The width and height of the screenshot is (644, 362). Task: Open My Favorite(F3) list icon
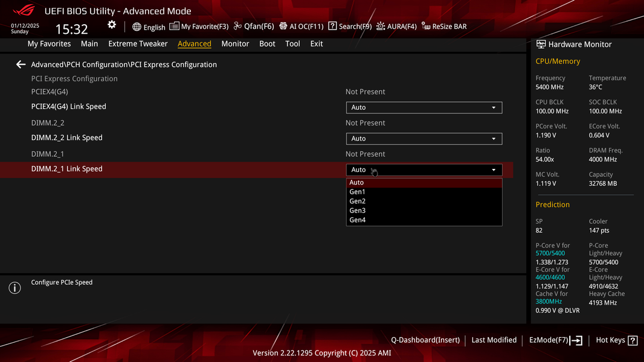coord(174,26)
